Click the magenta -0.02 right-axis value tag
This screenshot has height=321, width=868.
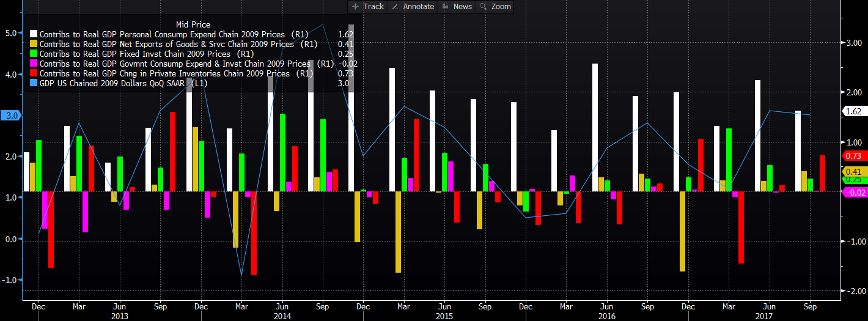[x=854, y=193]
